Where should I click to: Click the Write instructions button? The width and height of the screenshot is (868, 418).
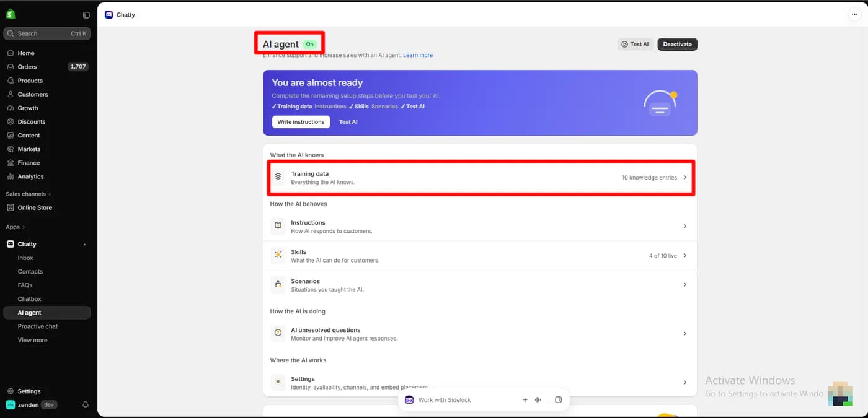point(301,122)
